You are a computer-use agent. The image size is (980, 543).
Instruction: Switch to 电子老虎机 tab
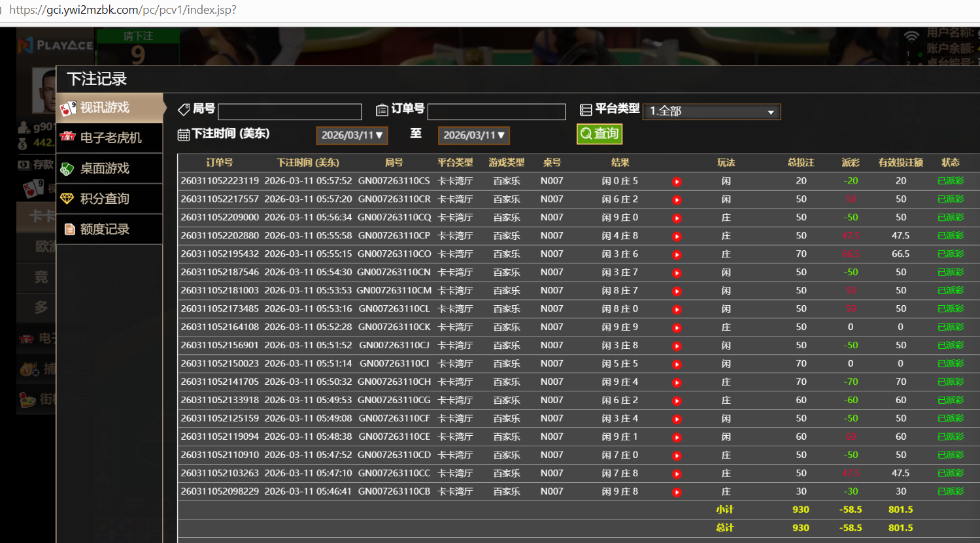(110, 138)
